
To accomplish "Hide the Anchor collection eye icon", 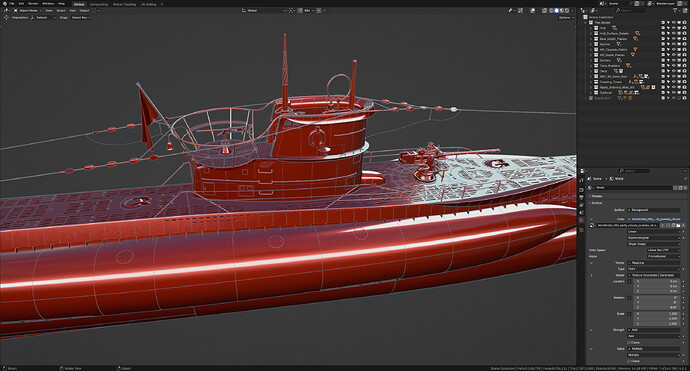I will point(674,44).
